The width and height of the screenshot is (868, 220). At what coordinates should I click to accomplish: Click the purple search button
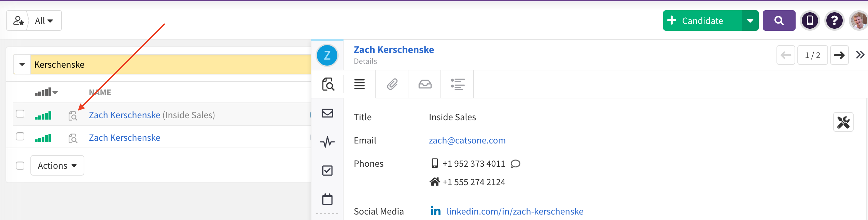click(x=779, y=21)
